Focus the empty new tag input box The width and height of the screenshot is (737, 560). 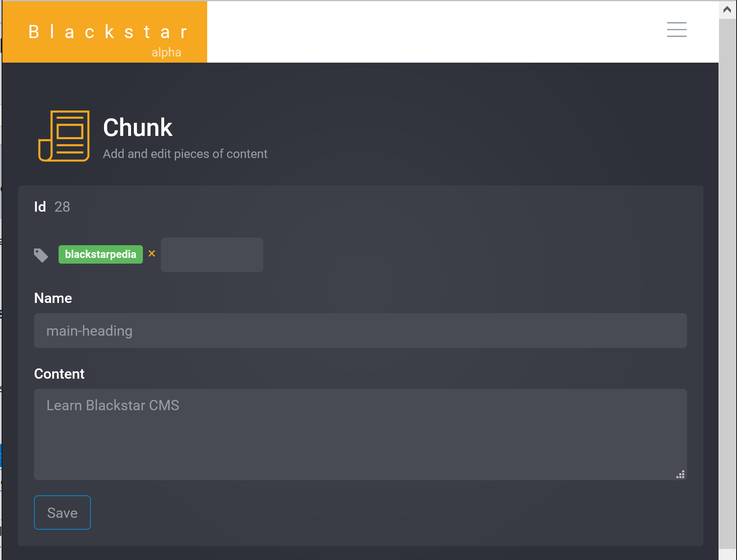(212, 255)
